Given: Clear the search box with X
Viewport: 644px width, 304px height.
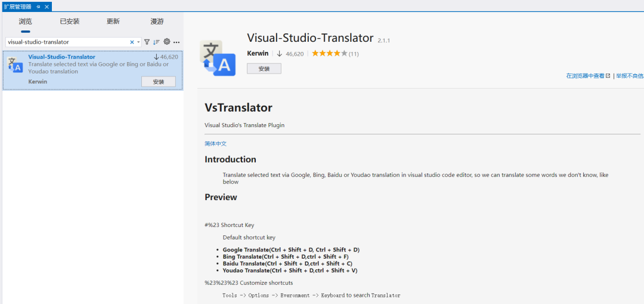Looking at the screenshot, I should [x=132, y=42].
